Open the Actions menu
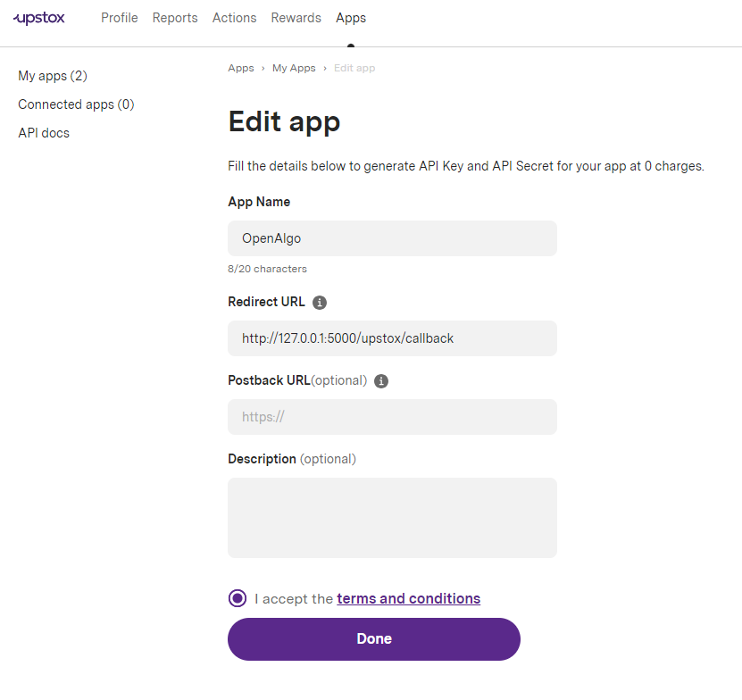The height and width of the screenshot is (700, 742). click(x=234, y=18)
